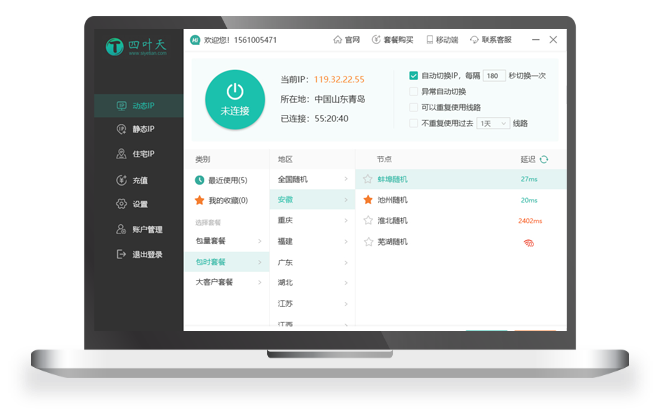Viewport: 661px width, 417px height.
Task: Expand the 大客户套餐 package category
Action: point(226,283)
